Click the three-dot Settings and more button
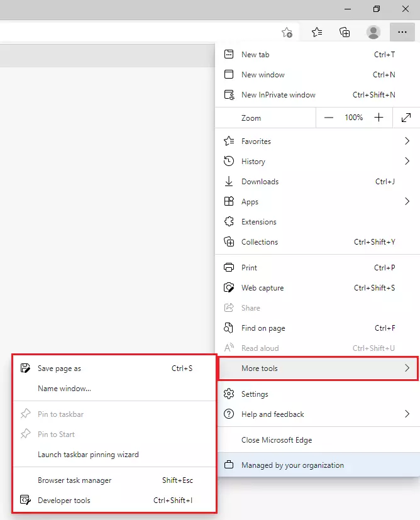The height and width of the screenshot is (520, 420). (x=402, y=32)
